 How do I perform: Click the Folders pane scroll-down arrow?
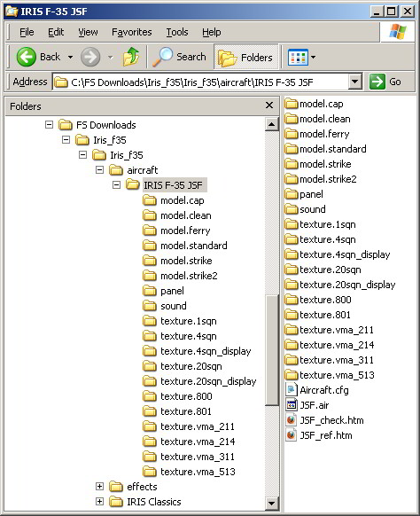[272, 504]
